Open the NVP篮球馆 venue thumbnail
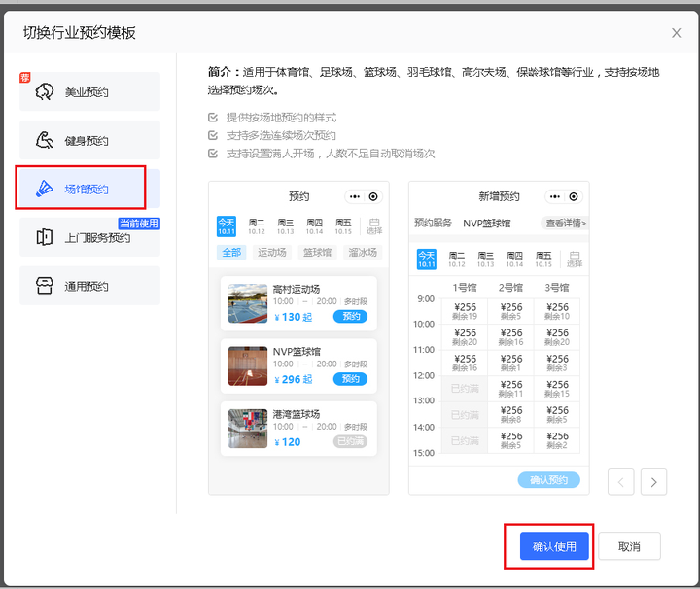The image size is (700, 589). tap(247, 365)
